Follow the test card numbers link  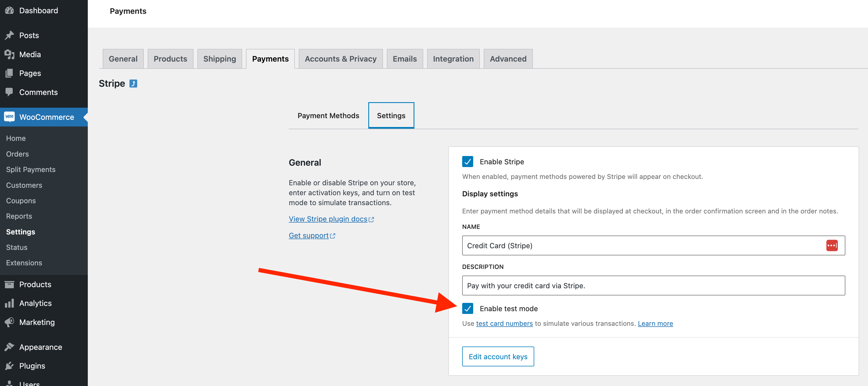(x=504, y=323)
